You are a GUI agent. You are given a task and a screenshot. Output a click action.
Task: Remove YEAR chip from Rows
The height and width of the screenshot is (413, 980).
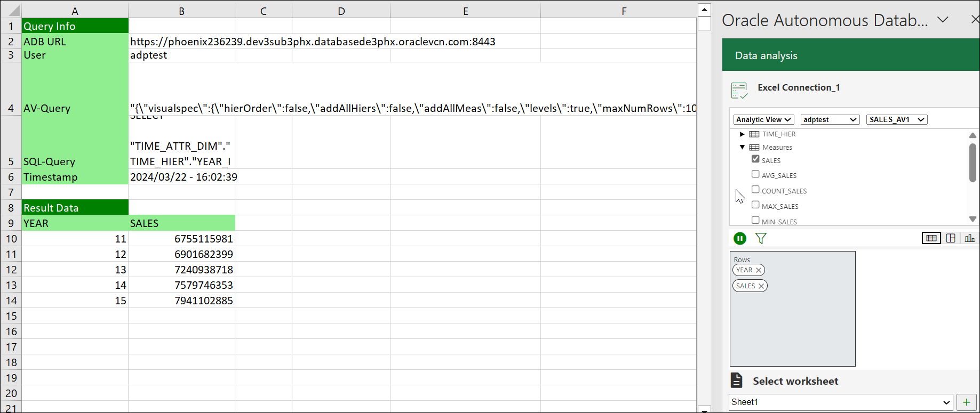758,270
